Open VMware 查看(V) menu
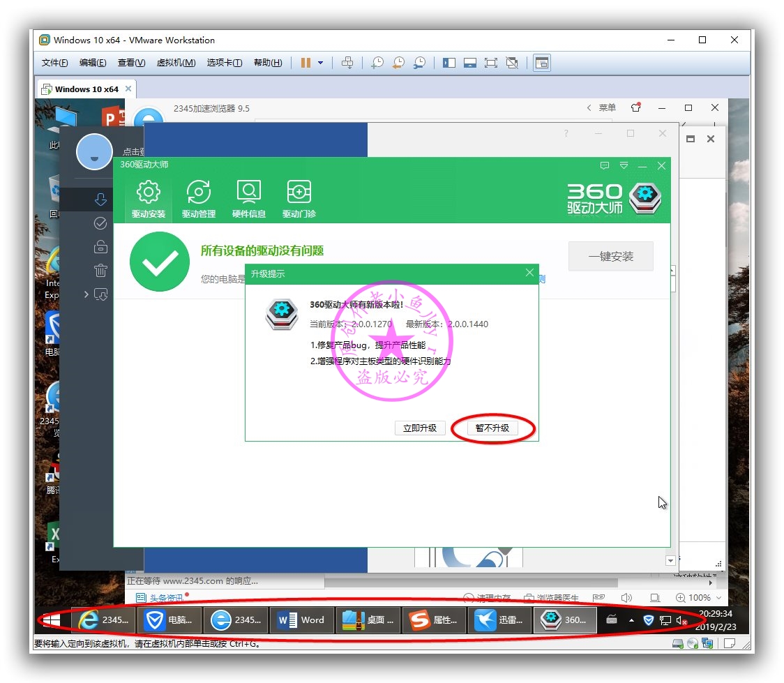Image resolution: width=784 pixels, height=683 pixels. [x=131, y=63]
